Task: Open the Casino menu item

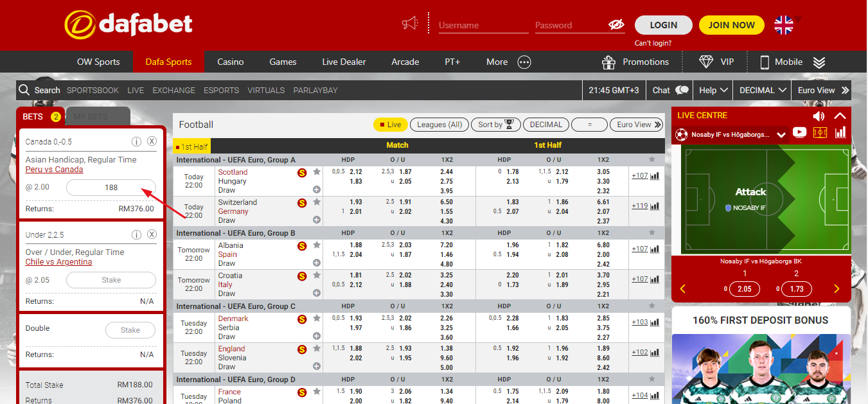Action: [x=230, y=62]
